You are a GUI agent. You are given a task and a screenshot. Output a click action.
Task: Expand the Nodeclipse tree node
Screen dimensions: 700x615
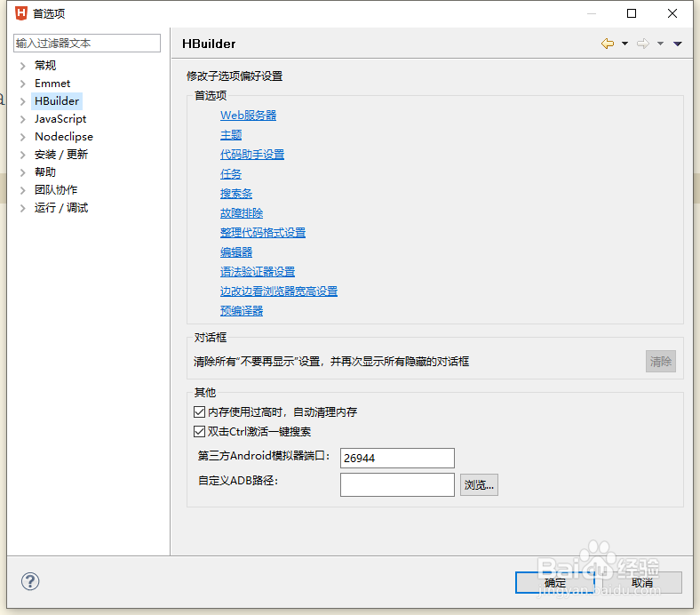[x=23, y=137]
